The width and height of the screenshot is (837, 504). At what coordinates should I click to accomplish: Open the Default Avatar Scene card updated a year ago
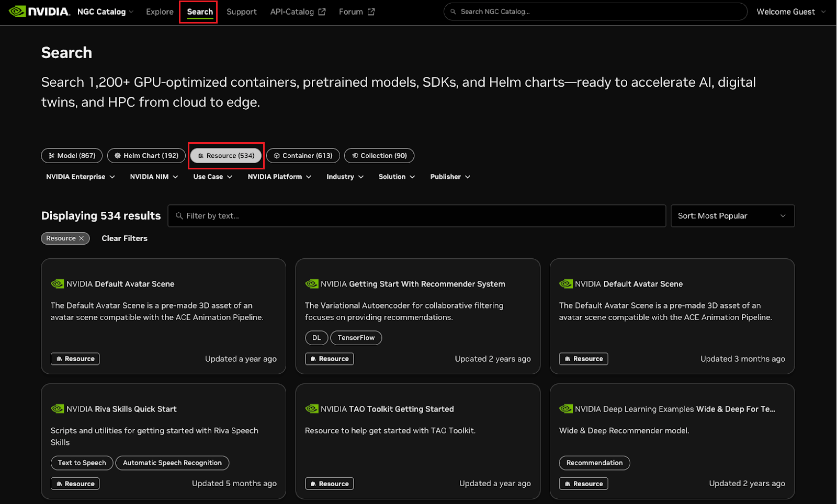(x=163, y=316)
